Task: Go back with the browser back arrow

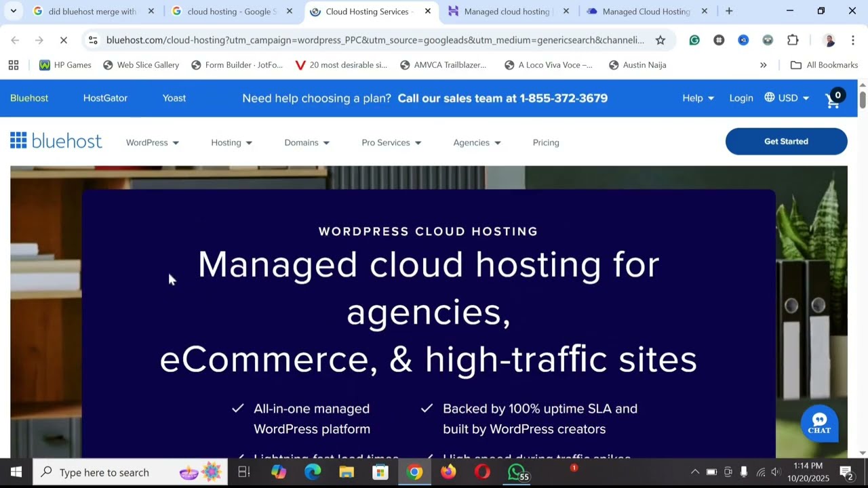Action: pos(15,40)
